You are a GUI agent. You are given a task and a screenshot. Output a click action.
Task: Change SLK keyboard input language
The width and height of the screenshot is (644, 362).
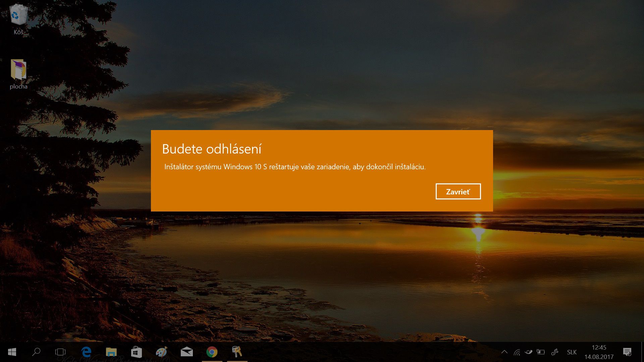tap(572, 352)
